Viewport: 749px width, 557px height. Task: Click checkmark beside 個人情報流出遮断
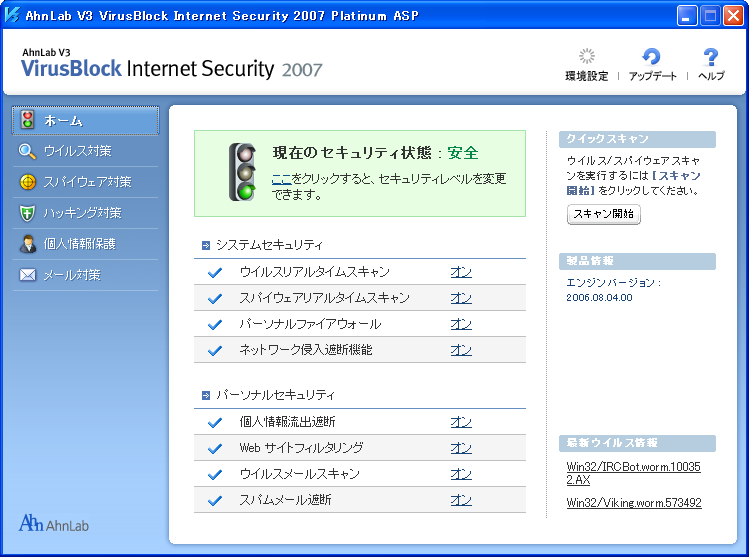tap(215, 422)
